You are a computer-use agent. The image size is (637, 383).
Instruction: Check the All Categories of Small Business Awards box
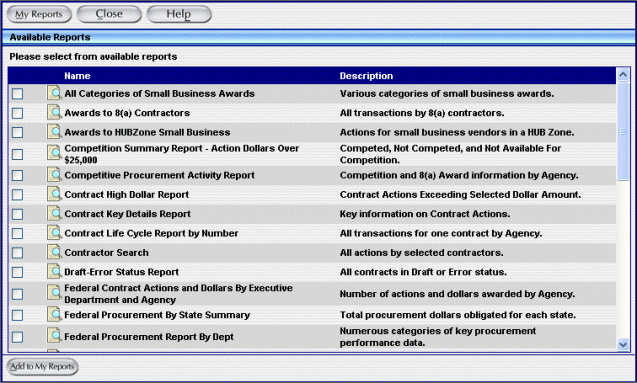point(17,94)
